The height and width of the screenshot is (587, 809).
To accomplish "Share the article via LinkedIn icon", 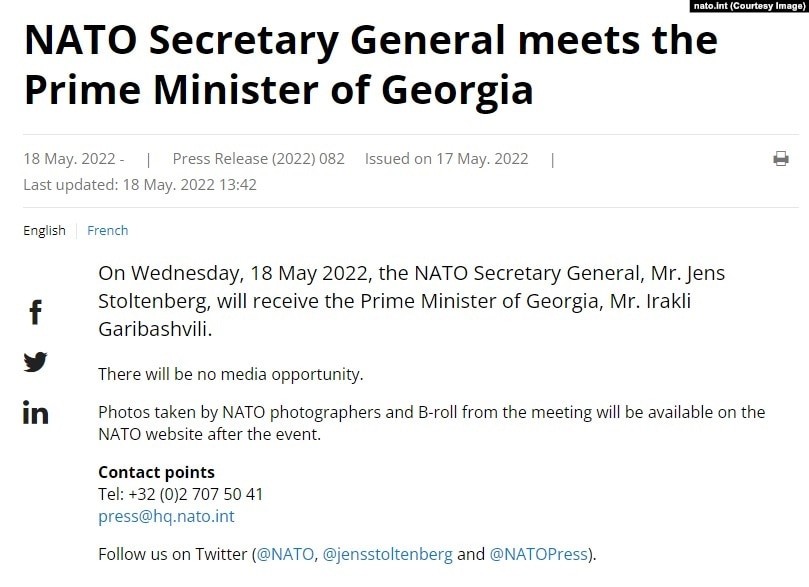I will pos(36,412).
